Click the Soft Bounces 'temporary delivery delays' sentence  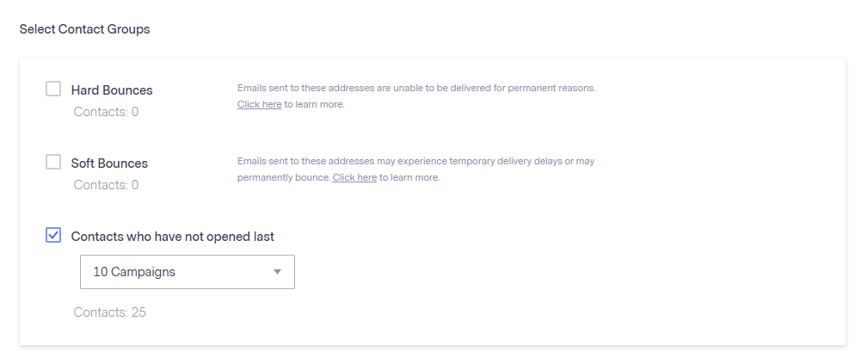(416, 161)
